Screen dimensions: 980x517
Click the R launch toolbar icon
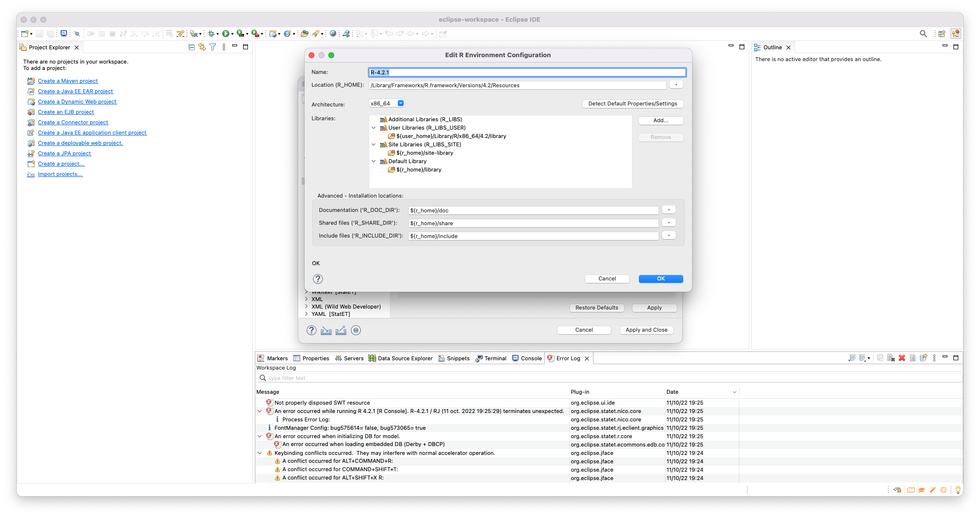pos(194,34)
